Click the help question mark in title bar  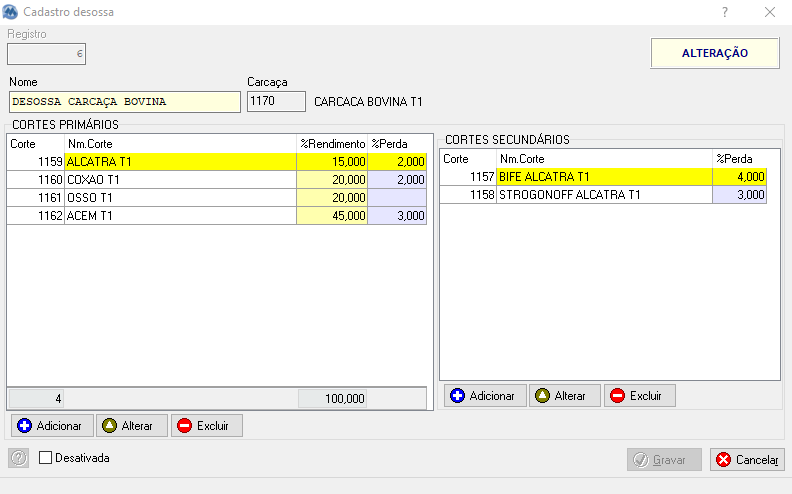coord(725,12)
